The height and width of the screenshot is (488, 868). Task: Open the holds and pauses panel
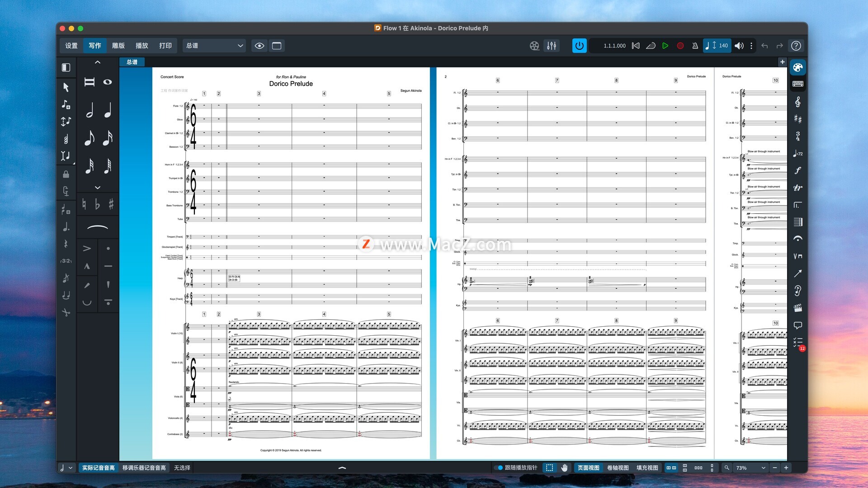click(x=797, y=239)
